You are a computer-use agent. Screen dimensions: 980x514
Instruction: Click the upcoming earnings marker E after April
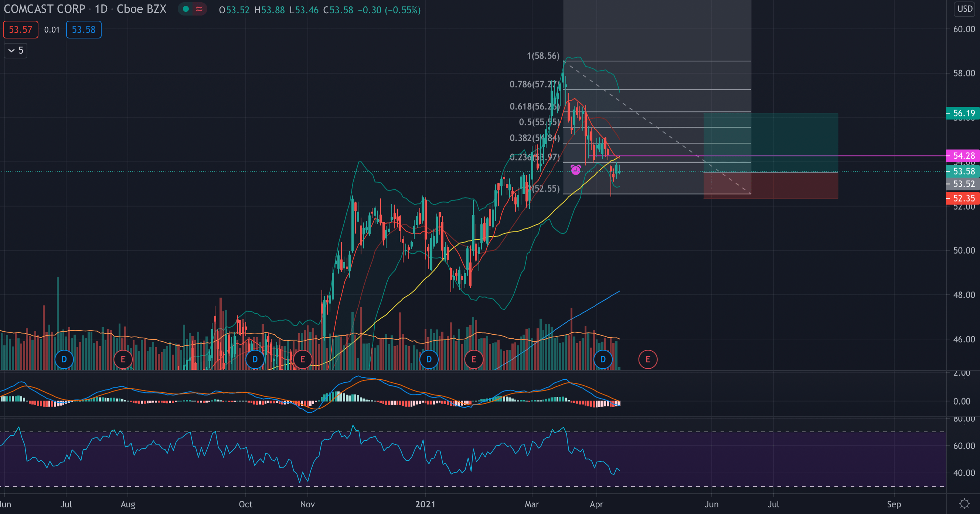click(x=648, y=359)
